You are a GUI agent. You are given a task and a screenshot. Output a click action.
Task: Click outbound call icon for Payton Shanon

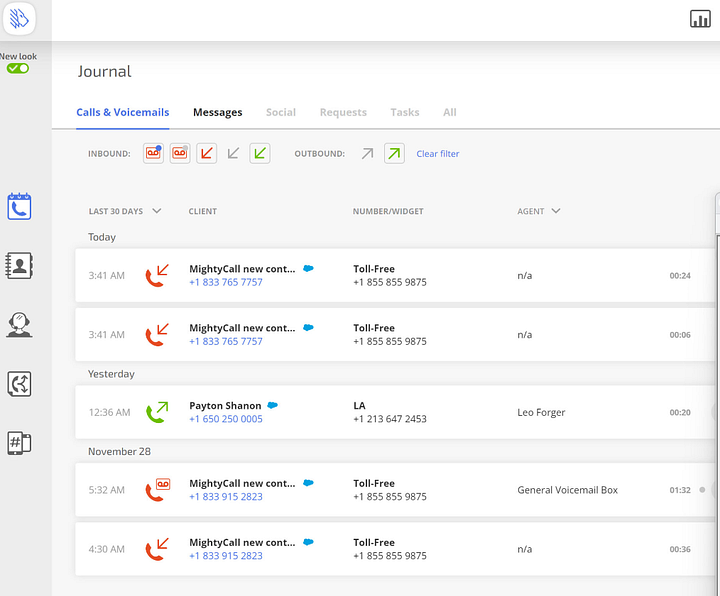[157, 412]
